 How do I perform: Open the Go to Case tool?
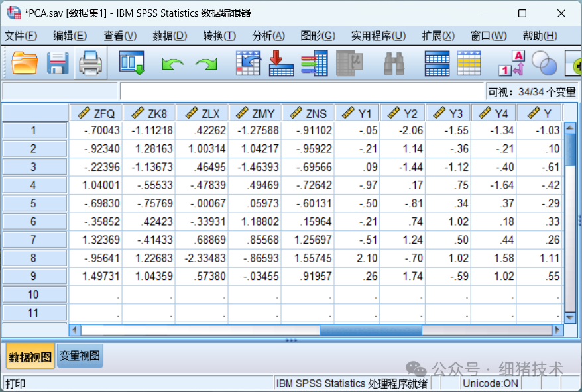(x=249, y=63)
